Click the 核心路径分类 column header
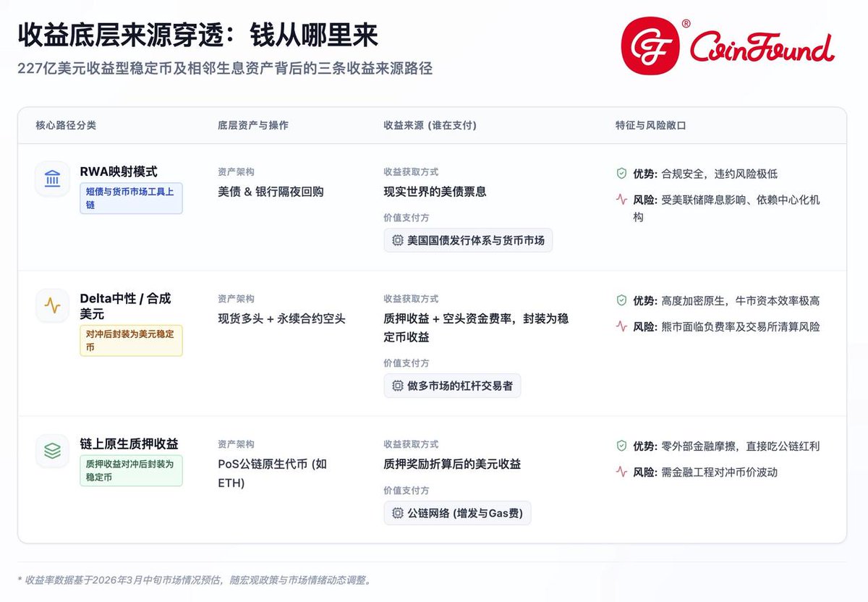This screenshot has width=868, height=602. pos(65,124)
